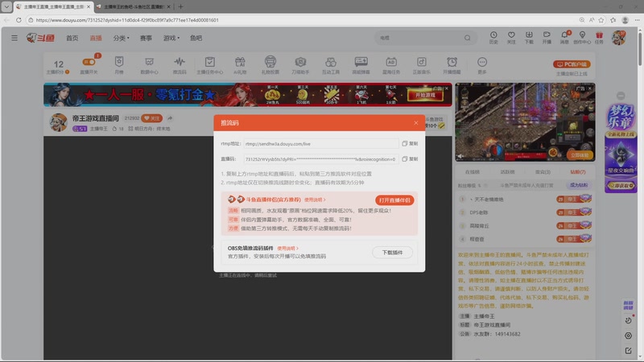This screenshot has width=644, height=362.
Task: Close the 推流码 dialog with the X
Action: click(x=415, y=123)
